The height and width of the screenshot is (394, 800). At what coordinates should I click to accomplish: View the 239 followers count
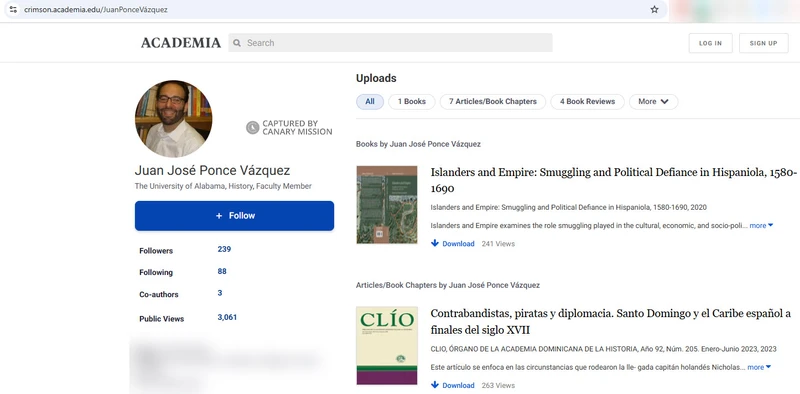point(224,250)
